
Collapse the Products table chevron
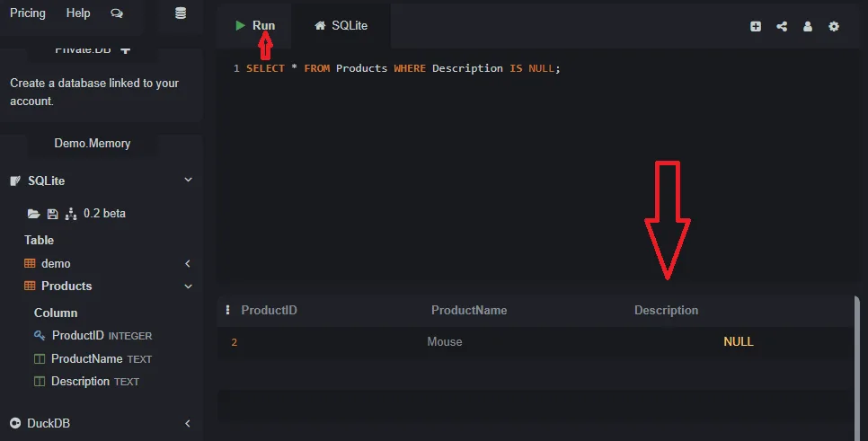click(x=188, y=287)
